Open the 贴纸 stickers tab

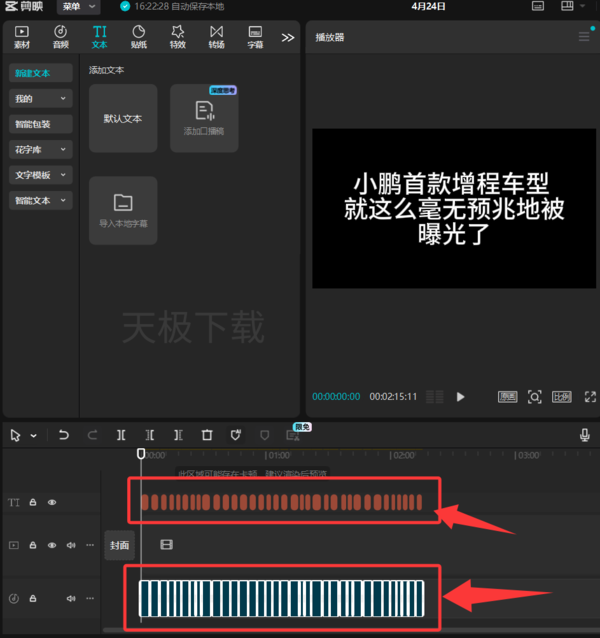(x=139, y=37)
